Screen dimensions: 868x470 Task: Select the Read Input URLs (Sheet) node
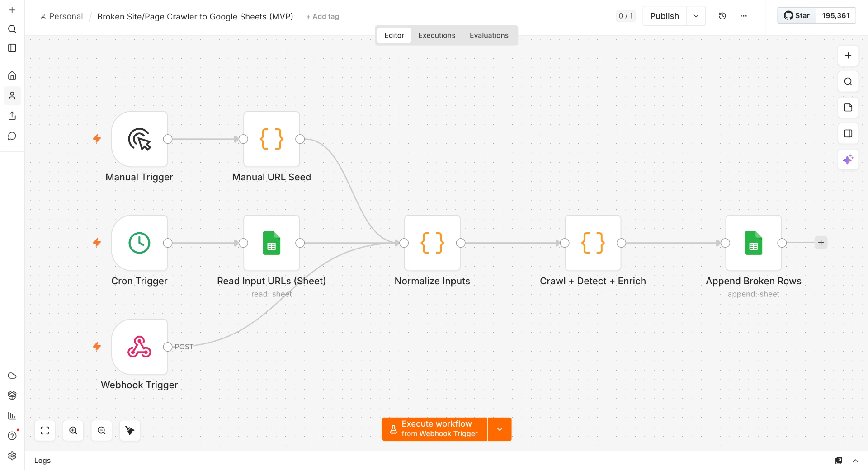271,243
